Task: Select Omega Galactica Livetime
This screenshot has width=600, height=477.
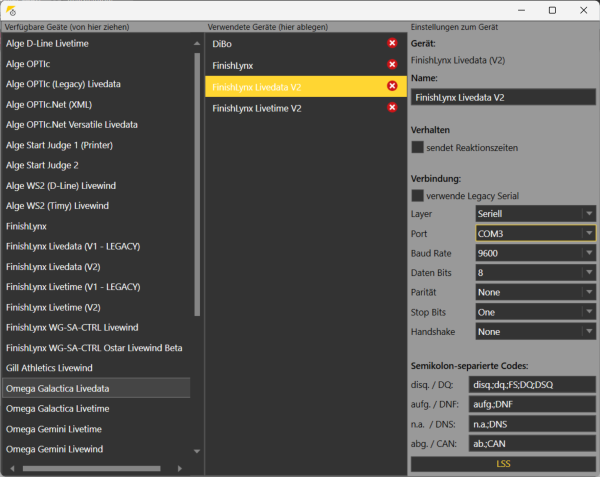Action: click(x=96, y=409)
